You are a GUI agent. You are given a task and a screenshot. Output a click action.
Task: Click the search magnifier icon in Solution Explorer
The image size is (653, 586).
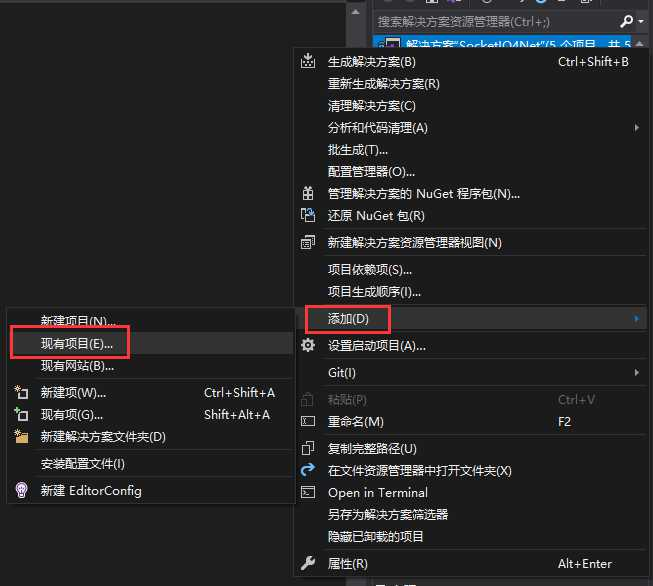[x=626, y=21]
